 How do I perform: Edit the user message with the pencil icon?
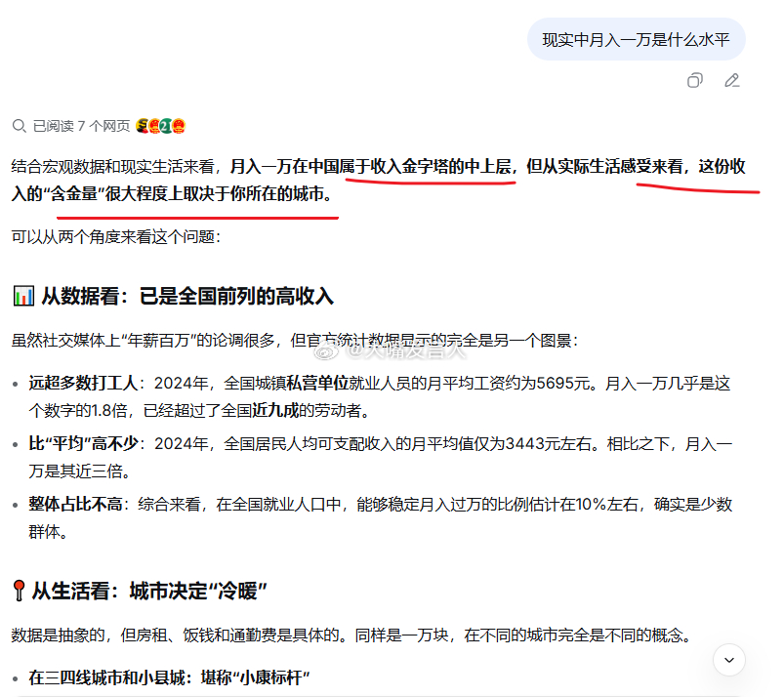click(x=732, y=80)
